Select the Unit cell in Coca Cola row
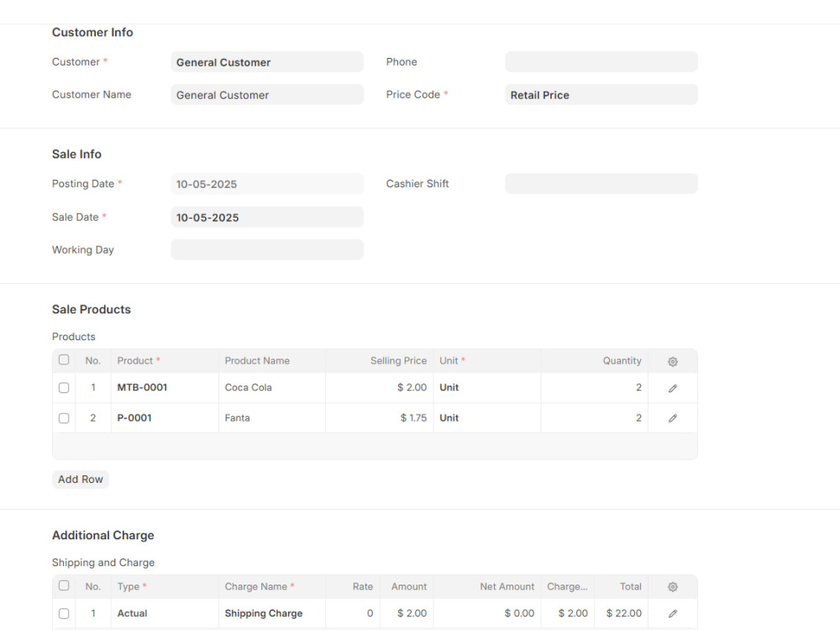 (487, 388)
